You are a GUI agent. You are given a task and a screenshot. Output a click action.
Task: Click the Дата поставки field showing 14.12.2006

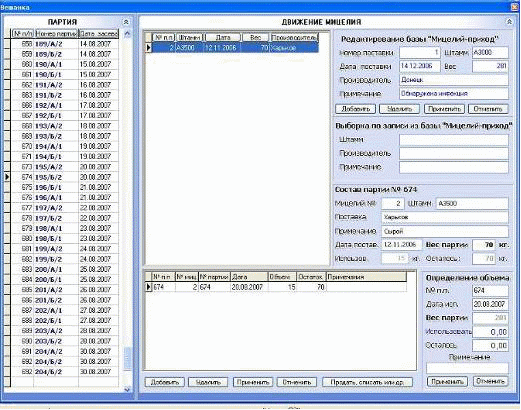click(x=420, y=66)
